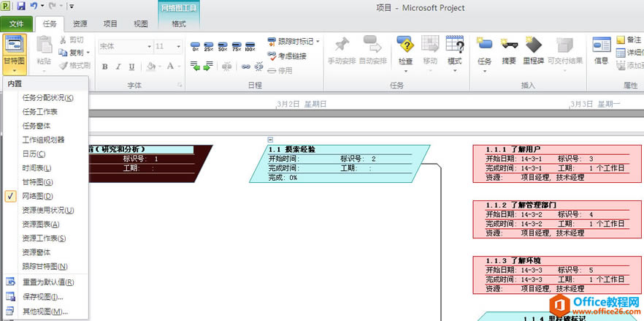
Task: Click the 甘特图 view button icon
Action: (x=15, y=44)
